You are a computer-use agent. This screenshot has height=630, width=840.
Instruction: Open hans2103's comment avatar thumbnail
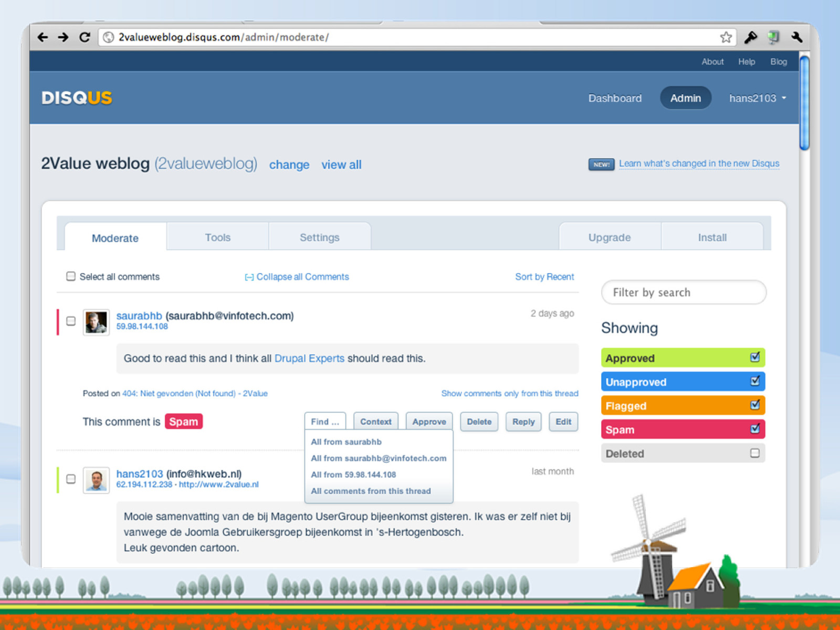pyautogui.click(x=96, y=480)
